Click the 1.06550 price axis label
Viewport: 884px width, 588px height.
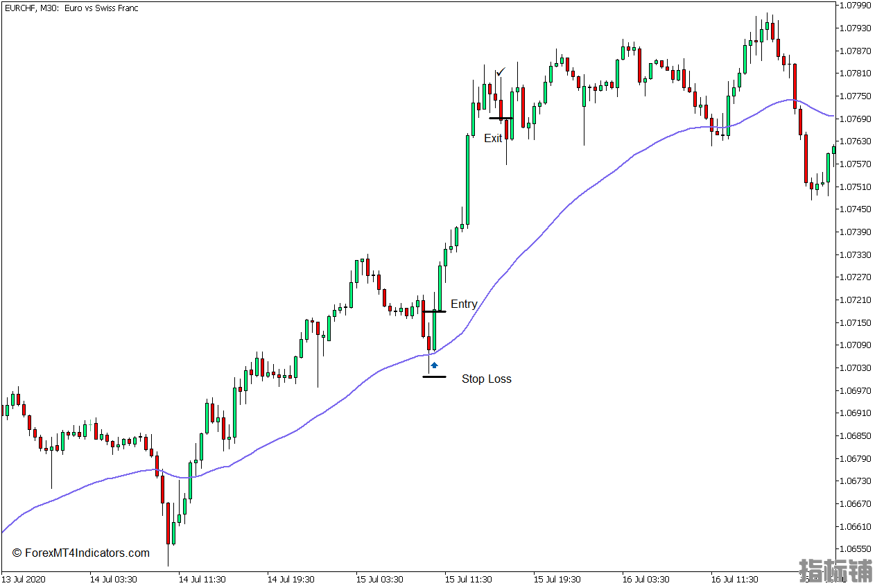(854, 548)
